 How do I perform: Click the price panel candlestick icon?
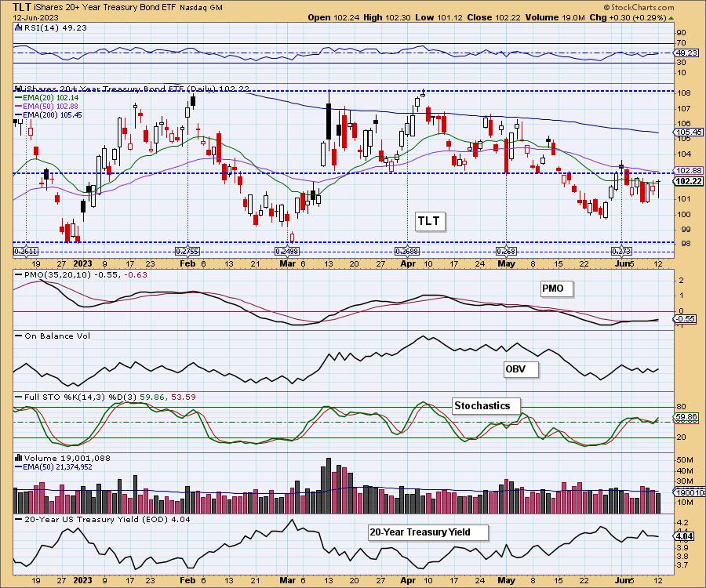pyautogui.click(x=19, y=89)
